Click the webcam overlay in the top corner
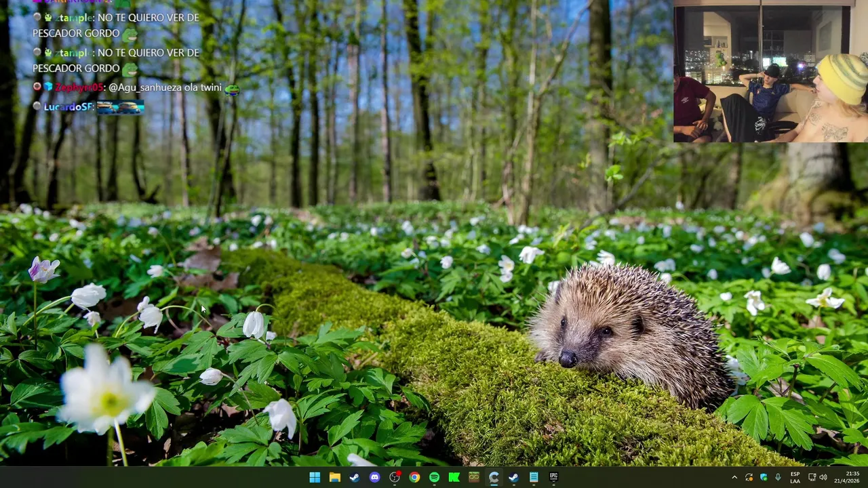The image size is (868, 488). click(x=770, y=71)
